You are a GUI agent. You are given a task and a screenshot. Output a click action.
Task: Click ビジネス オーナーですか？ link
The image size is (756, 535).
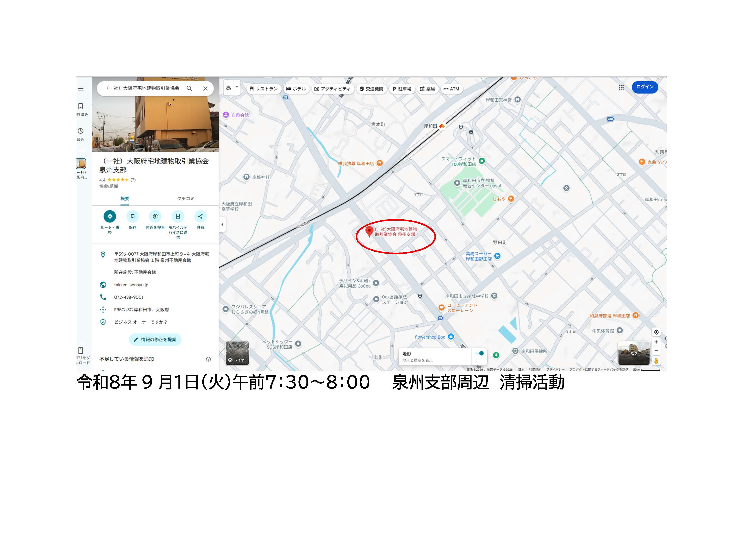tap(141, 322)
